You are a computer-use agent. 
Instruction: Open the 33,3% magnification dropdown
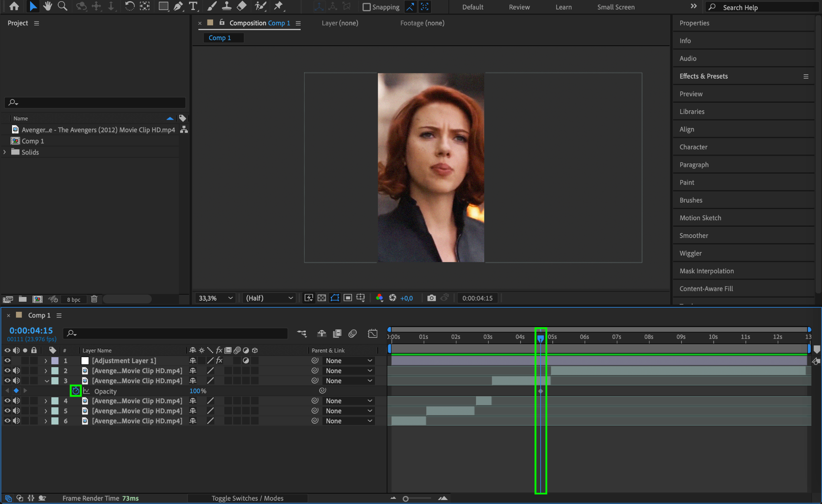pos(215,298)
